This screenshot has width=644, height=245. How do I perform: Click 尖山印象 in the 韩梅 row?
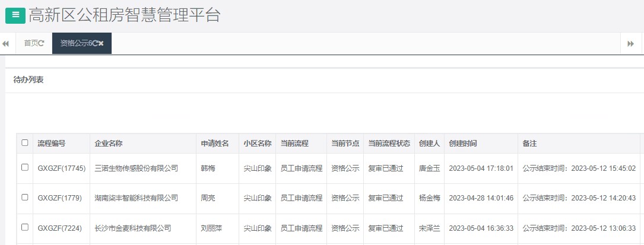tap(258, 168)
